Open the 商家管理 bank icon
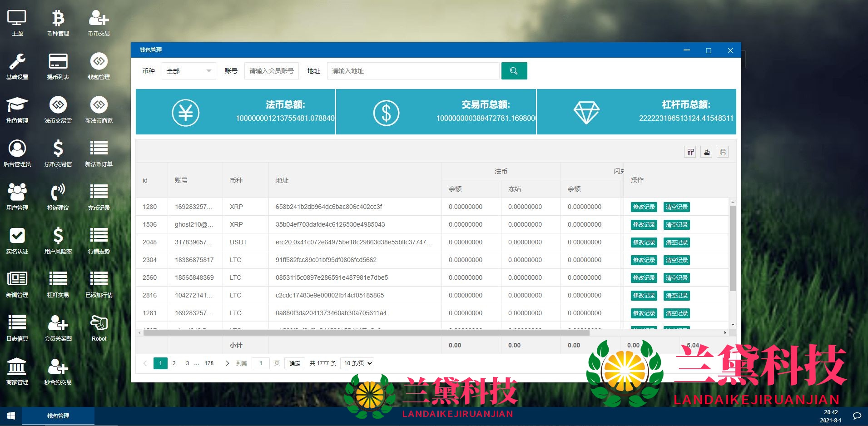This screenshot has height=426, width=868. pos(17,371)
